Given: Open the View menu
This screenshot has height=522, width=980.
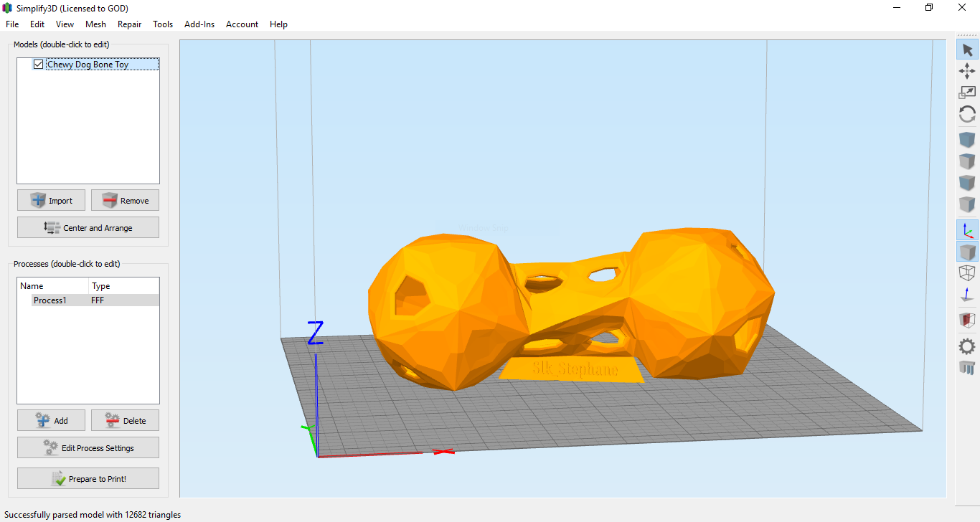Looking at the screenshot, I should tap(65, 24).
